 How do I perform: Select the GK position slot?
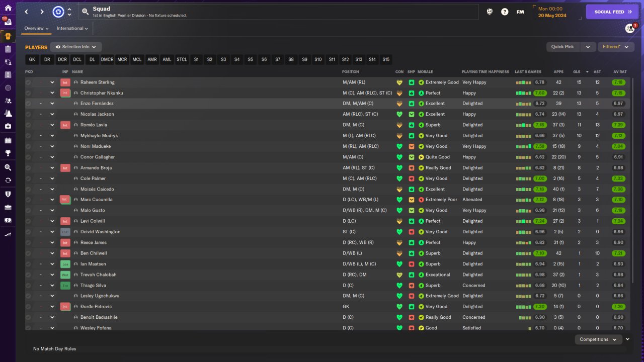[32, 59]
